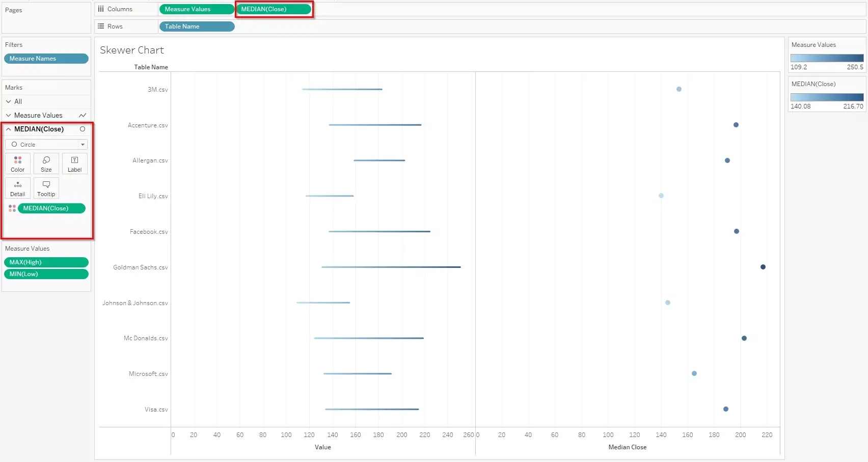Expand the Measure Values marks card
The width and height of the screenshot is (868, 462).
8,115
